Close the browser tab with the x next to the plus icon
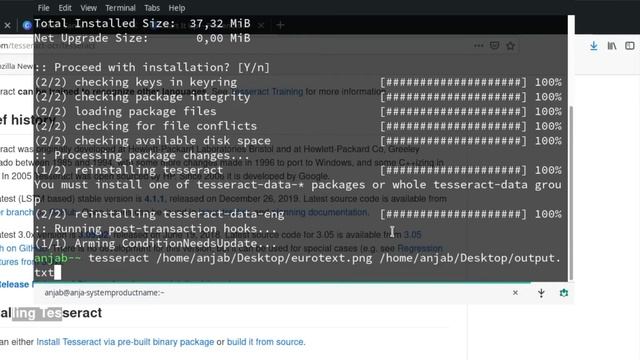Screen dimensions: 640x360 click(x=261, y=25)
